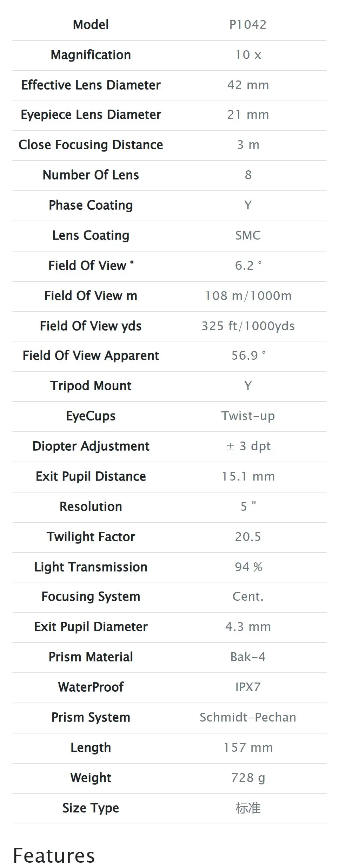Click the SMC lens coating value
Screen dimensions: 339x868
point(248,235)
